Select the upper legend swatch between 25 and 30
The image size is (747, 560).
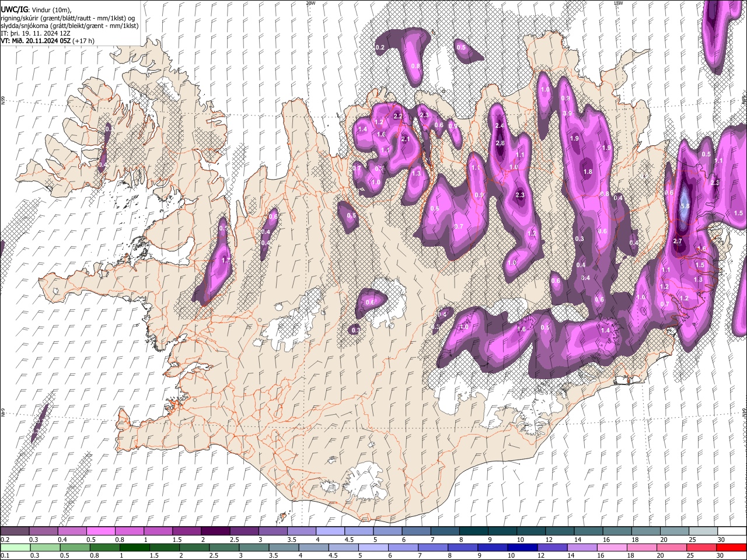pyautogui.click(x=702, y=531)
